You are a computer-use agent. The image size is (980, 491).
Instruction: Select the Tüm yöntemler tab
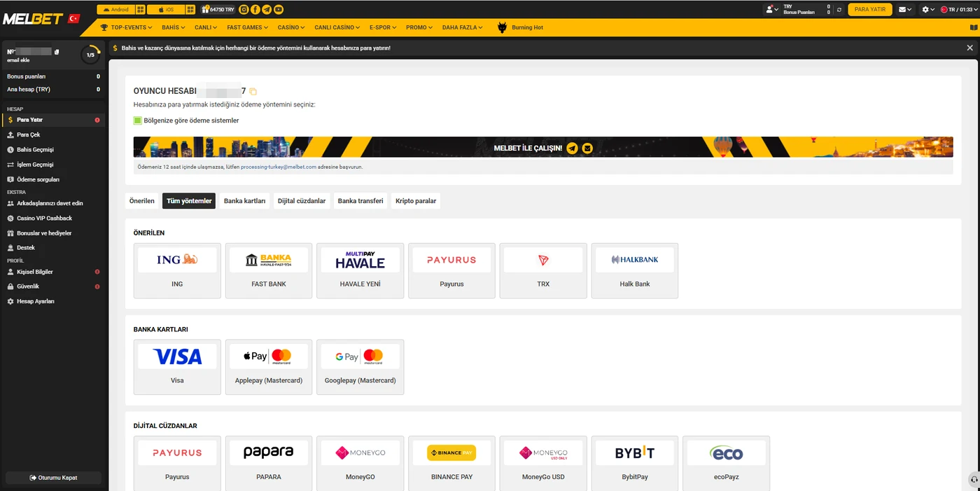tap(189, 201)
